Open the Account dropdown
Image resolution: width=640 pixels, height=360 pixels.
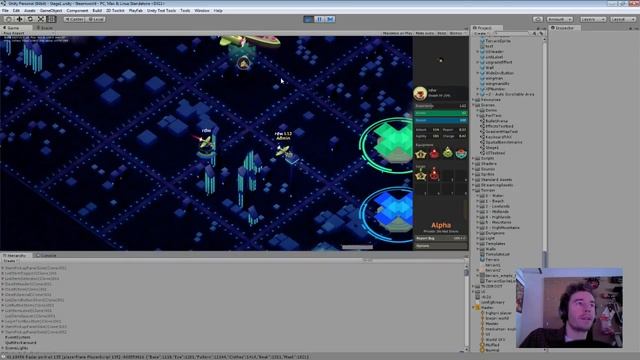[559, 19]
